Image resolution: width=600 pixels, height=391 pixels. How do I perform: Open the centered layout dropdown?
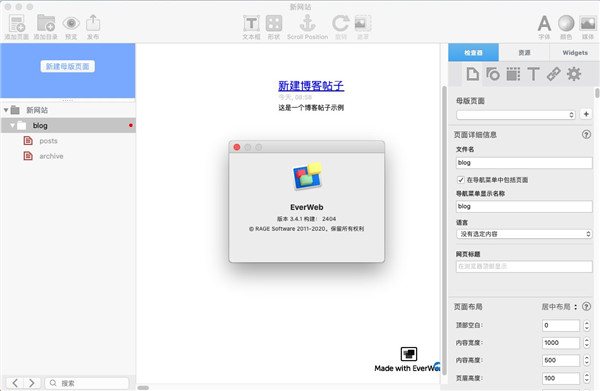tap(559, 307)
